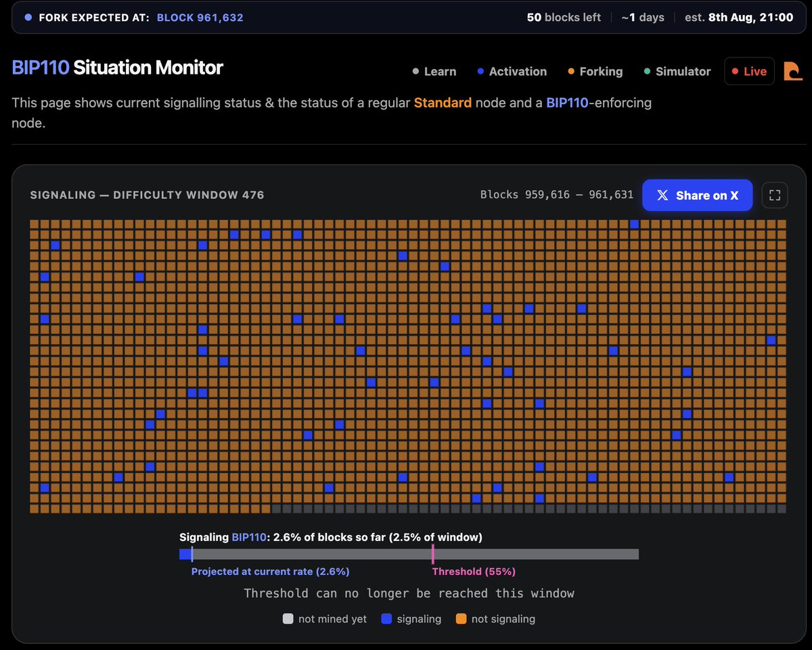Open the Activation nav item
812x650 pixels.
coord(511,72)
